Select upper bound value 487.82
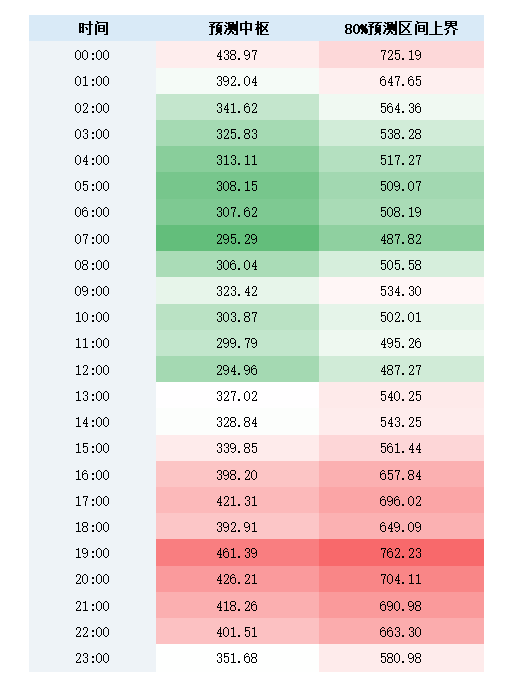This screenshot has height=688, width=513. (x=401, y=239)
